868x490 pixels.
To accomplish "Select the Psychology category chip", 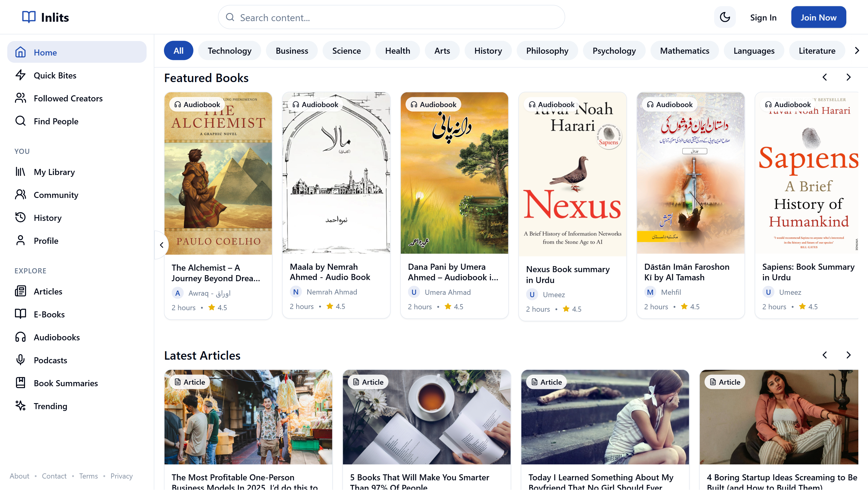I will 614,51.
